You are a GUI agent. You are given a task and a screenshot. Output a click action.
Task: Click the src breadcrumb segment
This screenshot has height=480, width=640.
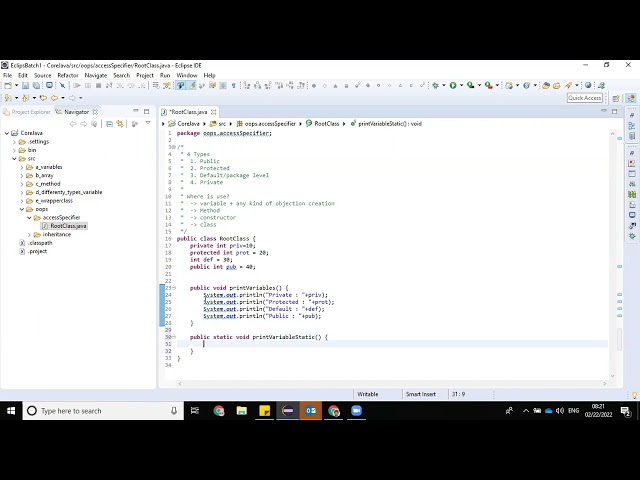coord(218,124)
